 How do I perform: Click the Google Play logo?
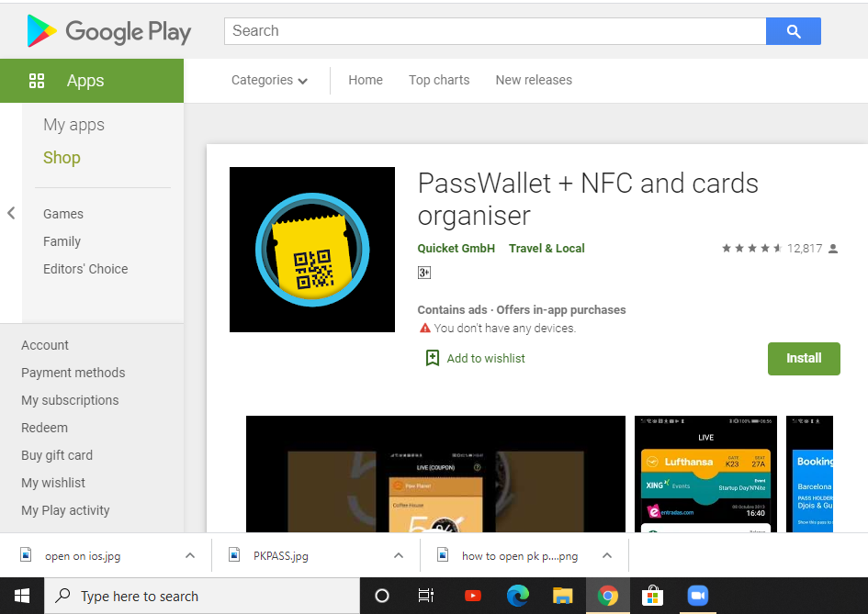tap(109, 31)
